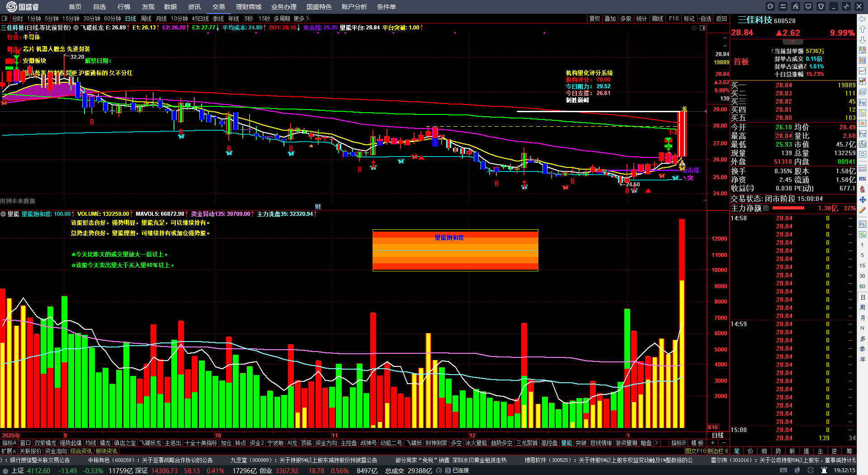Click the formula f(x) sidebar icon
The width and height of the screenshot is (868, 475).
coord(863,144)
